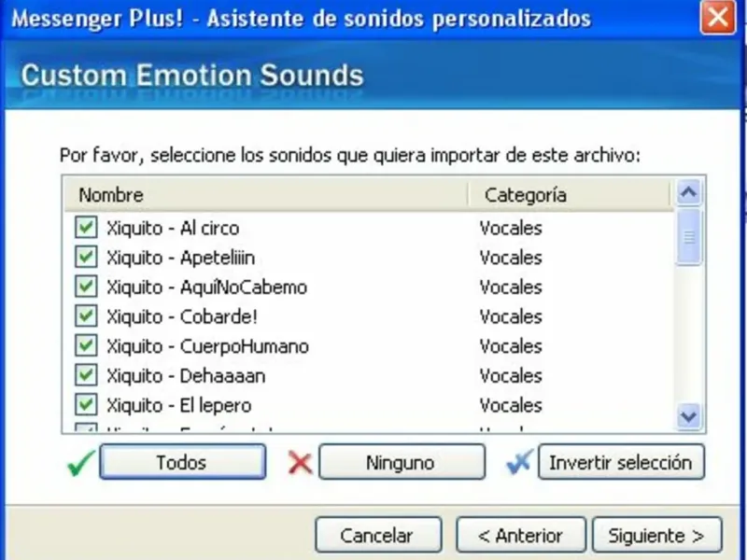Toggle the Xiquito - AquíNoCabemo checkbox
This screenshot has width=747, height=560.
point(86,287)
